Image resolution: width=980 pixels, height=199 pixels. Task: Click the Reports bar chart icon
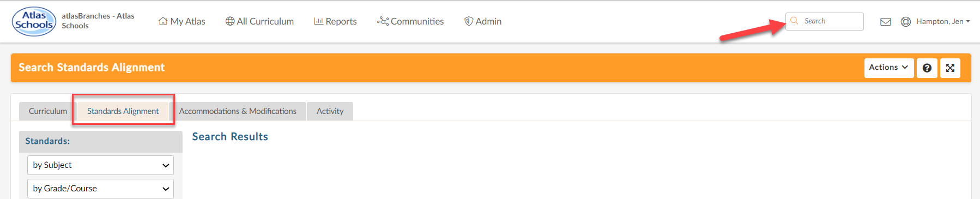click(318, 21)
